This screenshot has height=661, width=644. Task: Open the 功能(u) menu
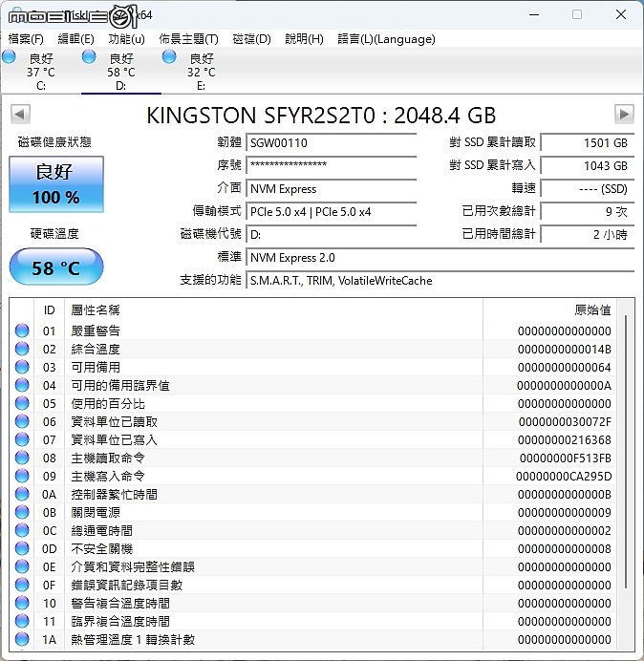tap(126, 39)
